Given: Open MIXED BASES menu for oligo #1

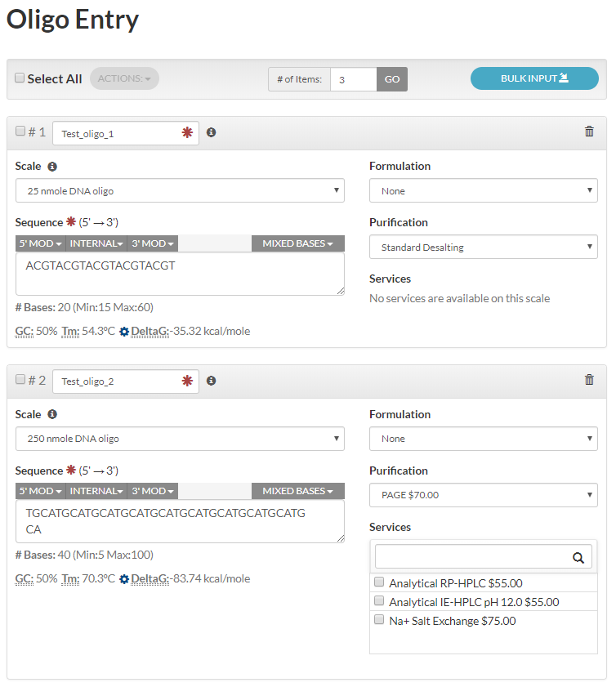Looking at the screenshot, I should (x=298, y=243).
